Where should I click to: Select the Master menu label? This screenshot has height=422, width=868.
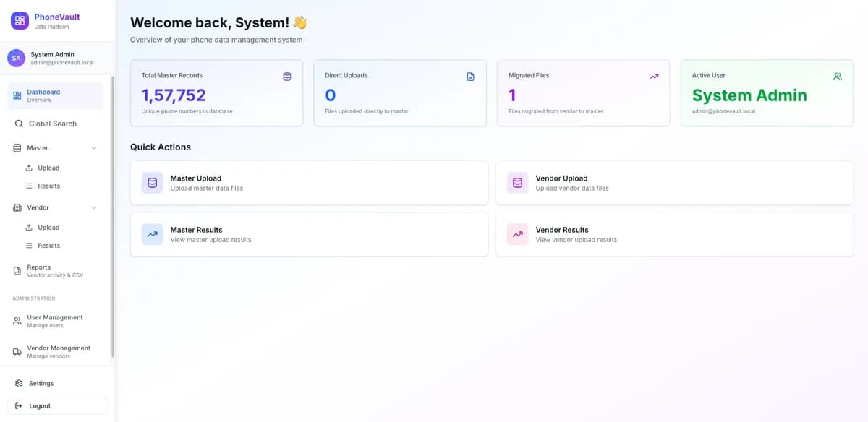tap(38, 148)
